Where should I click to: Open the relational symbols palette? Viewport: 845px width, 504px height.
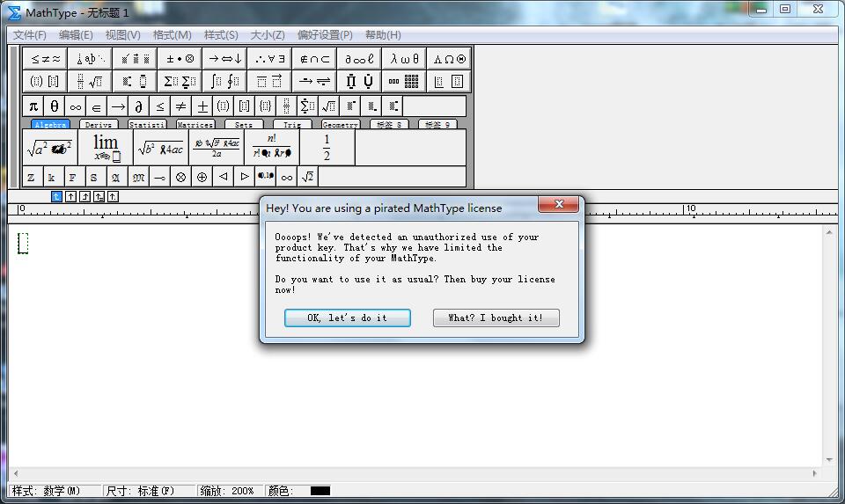pos(46,59)
